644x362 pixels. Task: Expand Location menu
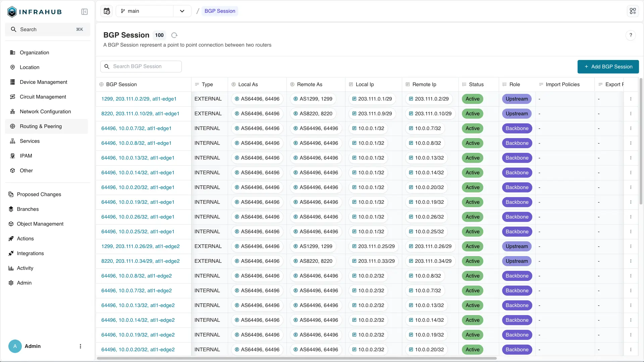click(x=47, y=67)
